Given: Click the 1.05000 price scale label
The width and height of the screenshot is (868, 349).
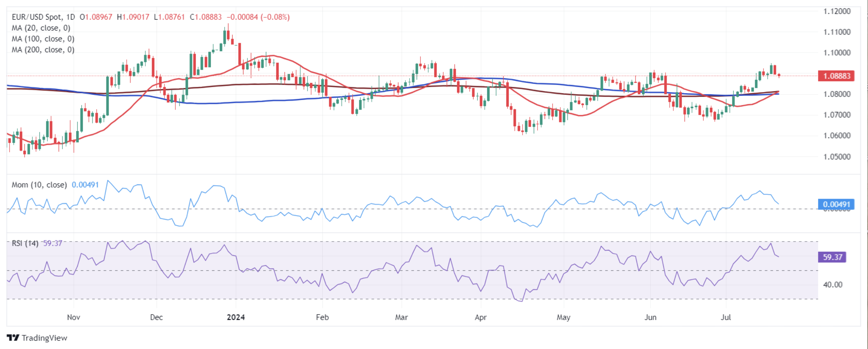Looking at the screenshot, I should (x=837, y=157).
